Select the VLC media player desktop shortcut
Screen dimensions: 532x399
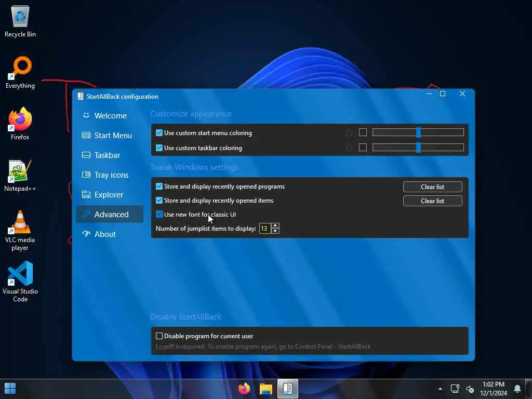20,231
